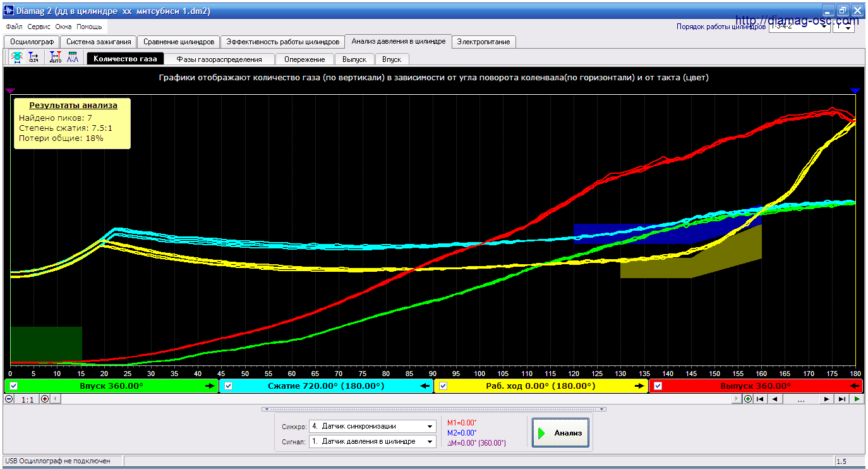Switch to the Сравнение цилиндров tab
This screenshot has width=868, height=469.
pyautogui.click(x=179, y=42)
